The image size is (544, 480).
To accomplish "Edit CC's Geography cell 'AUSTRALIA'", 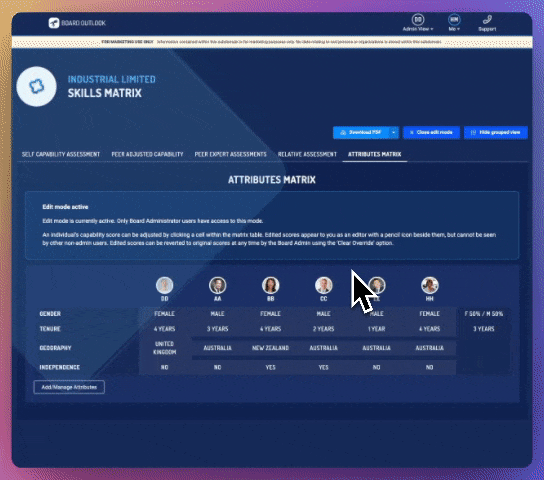I will 324,348.
